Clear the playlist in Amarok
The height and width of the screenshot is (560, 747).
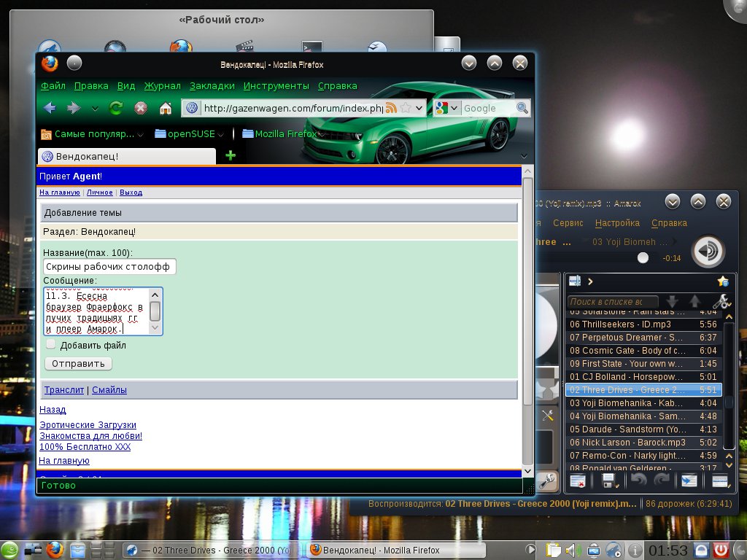click(578, 481)
